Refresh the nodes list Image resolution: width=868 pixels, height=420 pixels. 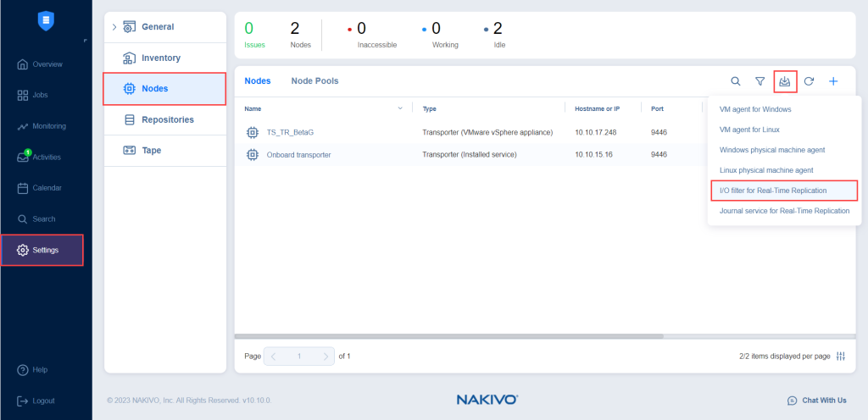pos(809,81)
